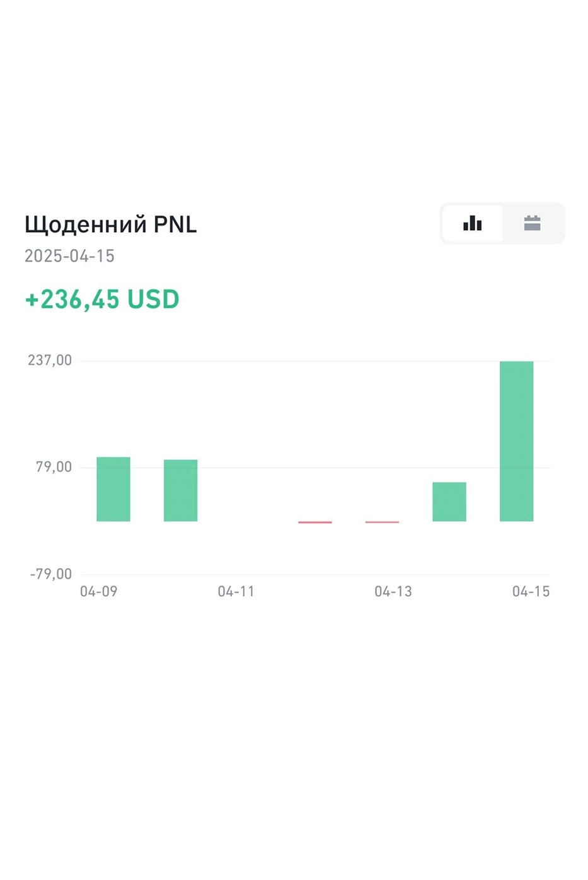Click the Щоденний PNL heading

click(x=110, y=224)
